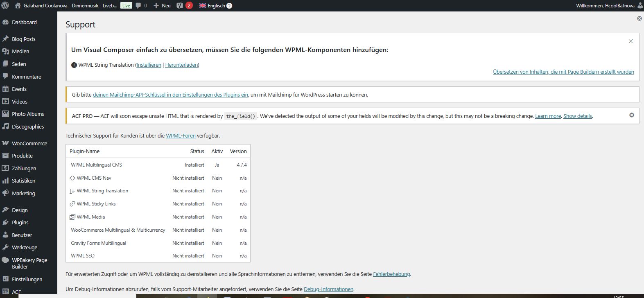
Task: Click the Seiten pages icon
Action: pyautogui.click(x=5, y=64)
